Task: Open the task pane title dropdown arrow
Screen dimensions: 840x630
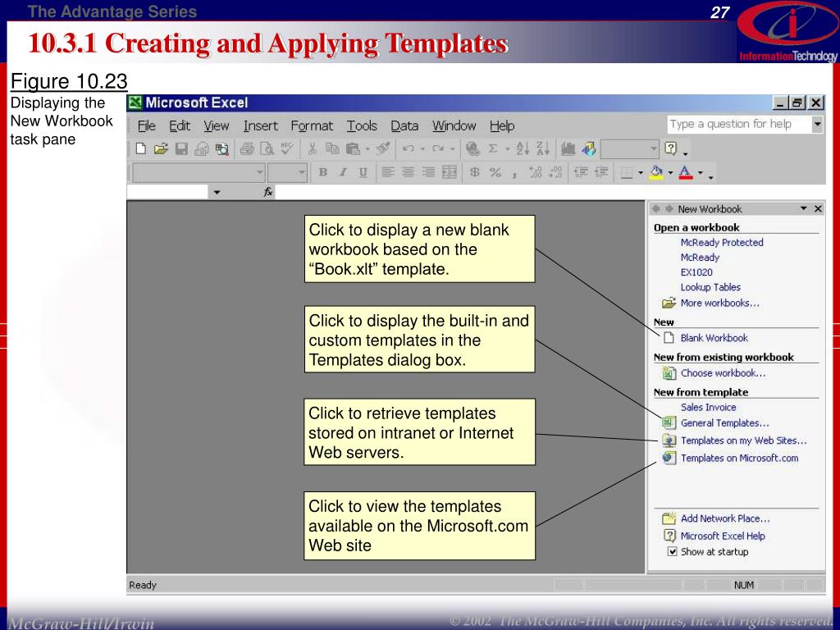Action: point(804,208)
